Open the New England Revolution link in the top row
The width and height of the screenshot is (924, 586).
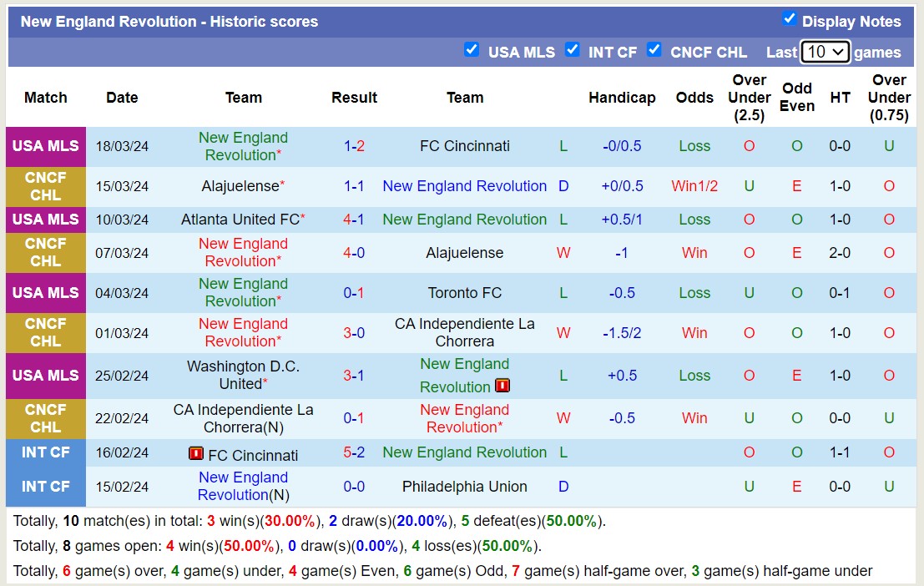[243, 146]
